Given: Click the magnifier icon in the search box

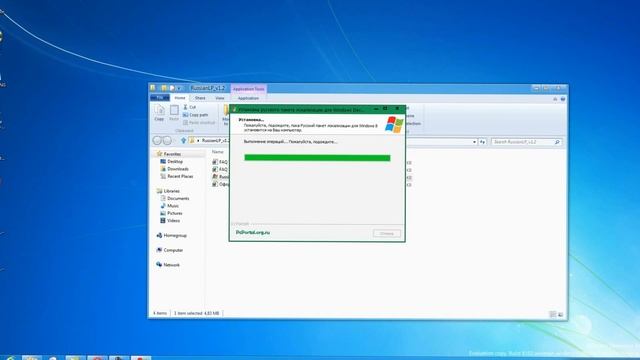Looking at the screenshot, I should click(x=558, y=142).
